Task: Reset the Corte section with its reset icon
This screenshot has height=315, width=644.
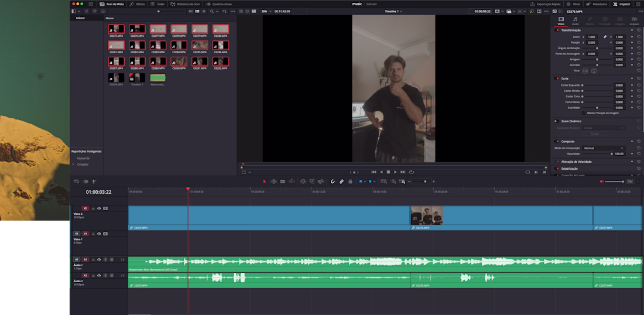Action: tap(639, 78)
